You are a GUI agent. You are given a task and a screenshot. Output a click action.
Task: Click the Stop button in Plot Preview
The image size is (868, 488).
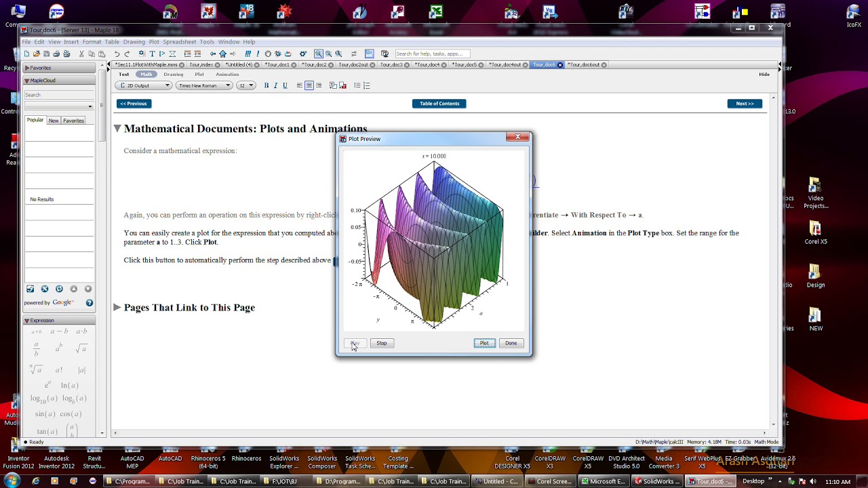[382, 343]
